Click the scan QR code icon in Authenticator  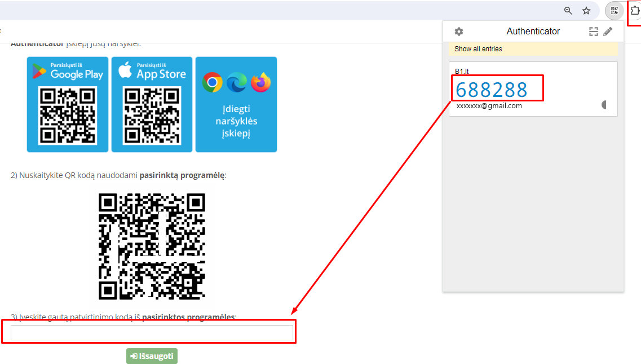point(593,32)
